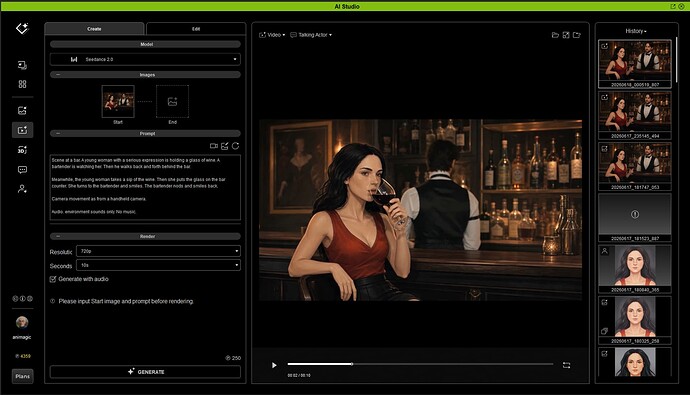Click the video progress bar track
Viewport: 690px width, 395px height.
click(420, 364)
